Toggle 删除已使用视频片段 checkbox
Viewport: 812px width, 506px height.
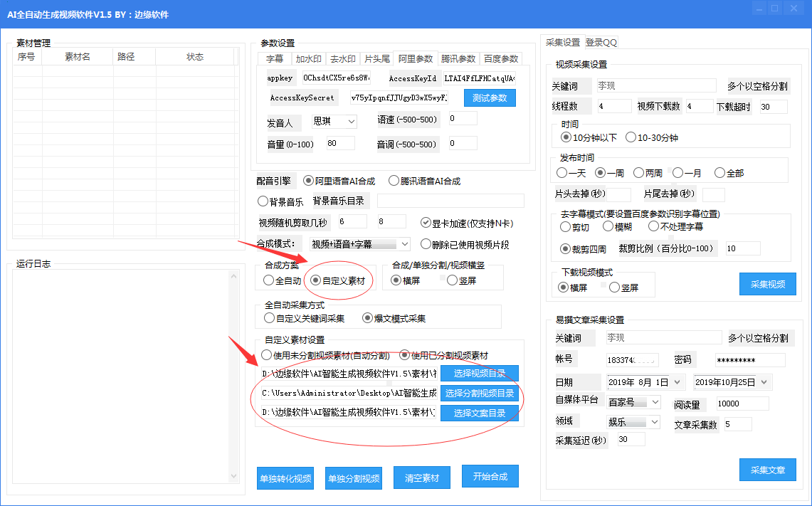tap(465, 244)
